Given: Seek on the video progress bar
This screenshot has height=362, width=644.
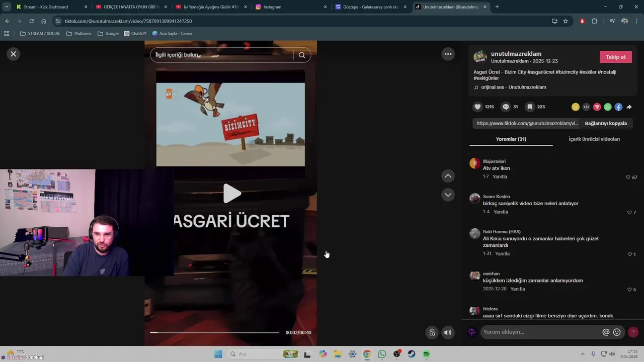Looking at the screenshot, I should point(214,332).
